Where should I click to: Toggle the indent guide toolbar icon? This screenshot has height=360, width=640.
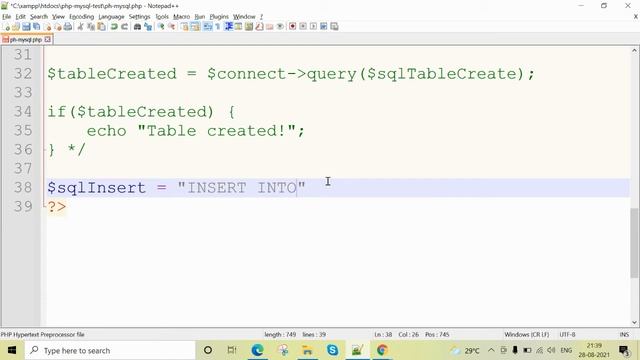pyautogui.click(x=229, y=27)
